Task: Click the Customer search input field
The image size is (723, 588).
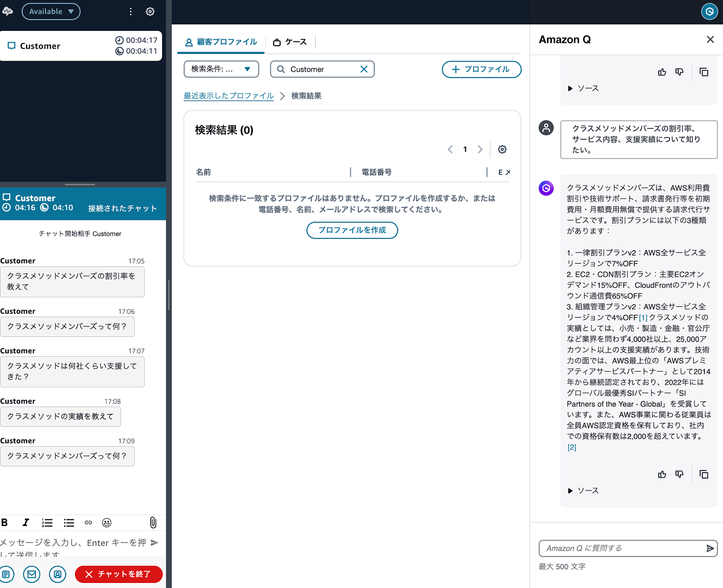Action: click(x=322, y=69)
